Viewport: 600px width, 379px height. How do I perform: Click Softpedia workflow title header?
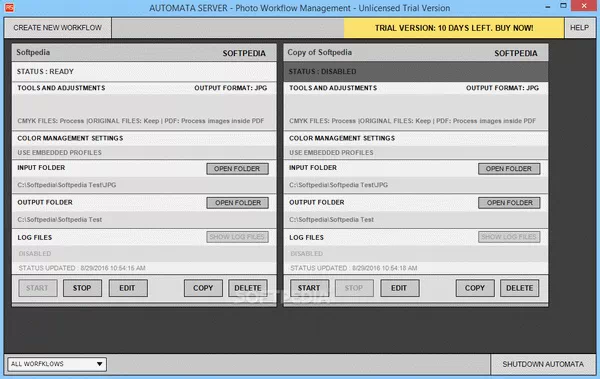(144, 53)
